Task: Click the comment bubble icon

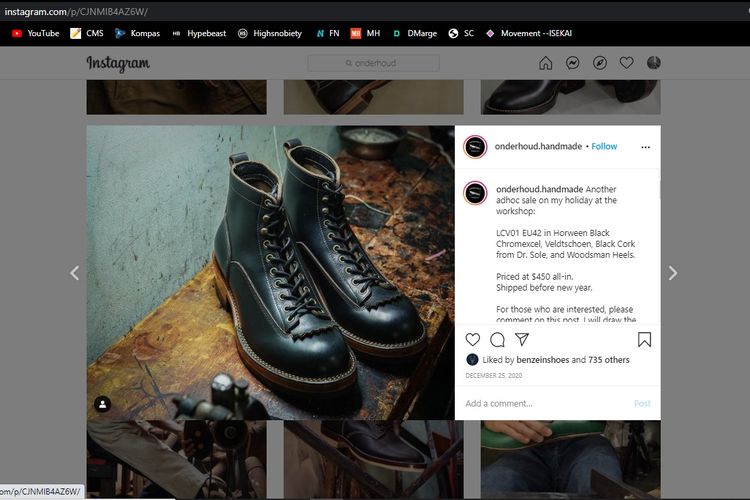Action: [497, 340]
